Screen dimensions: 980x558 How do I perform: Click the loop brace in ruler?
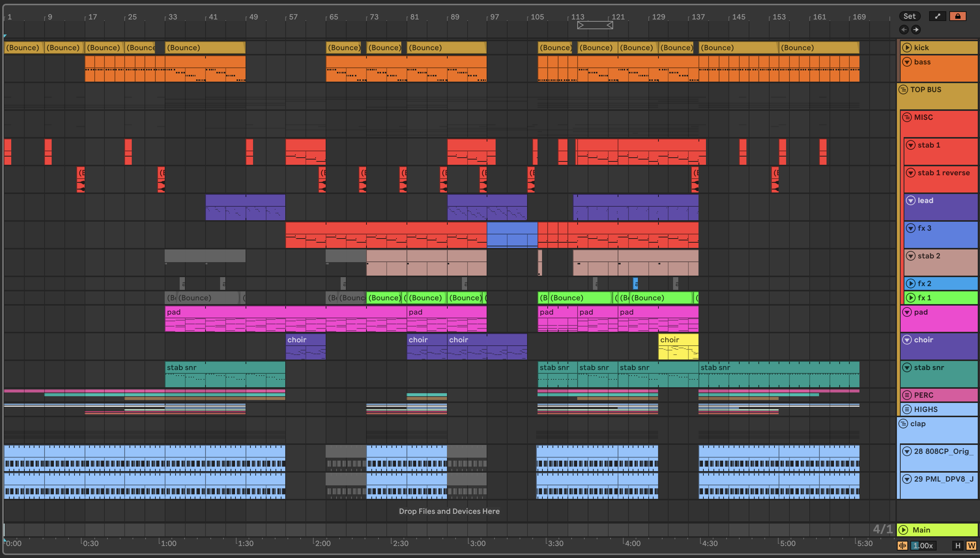click(595, 25)
